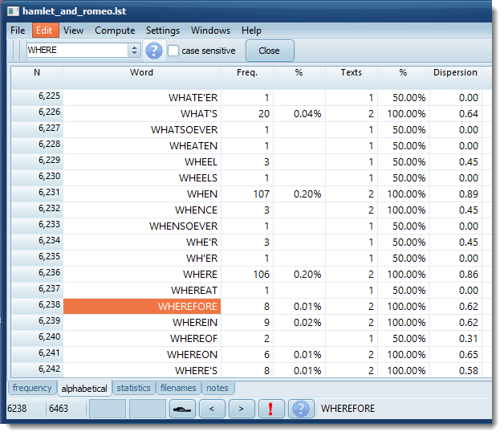This screenshot has height=436, width=504.
Task: Select the word WHATSOEVER
Action: click(184, 130)
